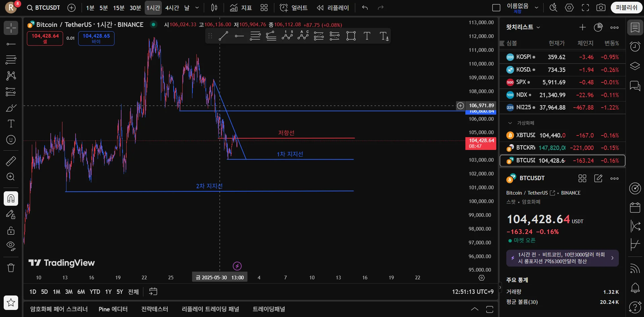Open indicator templates grid icon

pyautogui.click(x=264, y=8)
